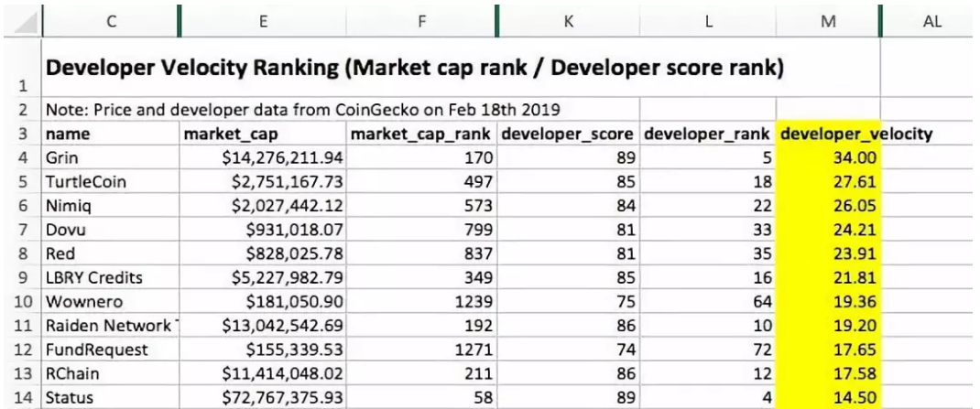Image resolution: width=980 pixels, height=409 pixels.
Task: Select the RChain name cell
Action: click(x=111, y=373)
